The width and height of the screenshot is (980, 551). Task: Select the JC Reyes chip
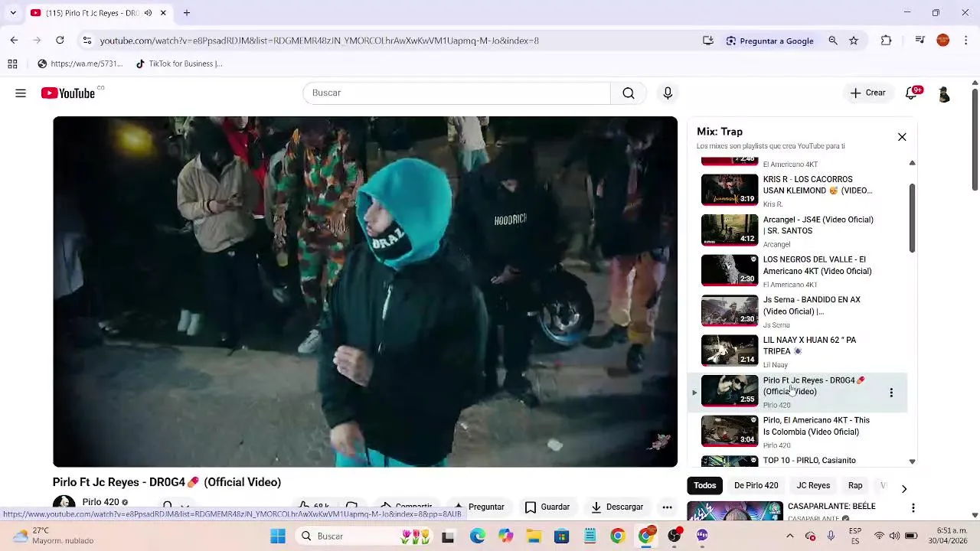click(x=813, y=486)
